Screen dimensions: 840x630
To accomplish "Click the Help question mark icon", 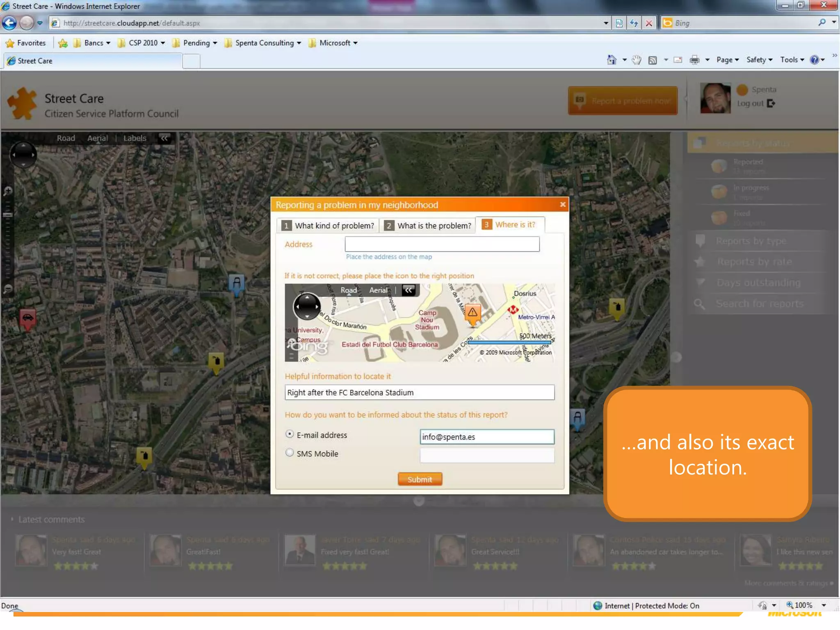I will 814,60.
